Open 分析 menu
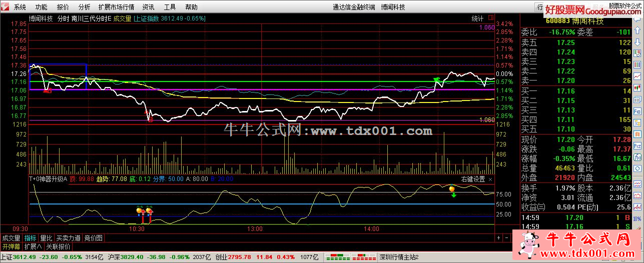 [x=85, y=7]
